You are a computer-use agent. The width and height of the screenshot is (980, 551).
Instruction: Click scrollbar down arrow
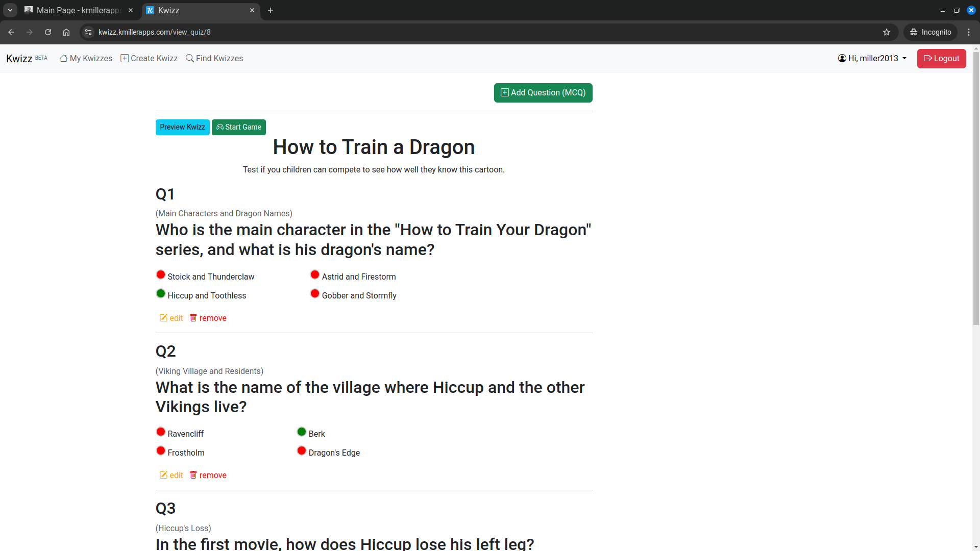point(976,547)
